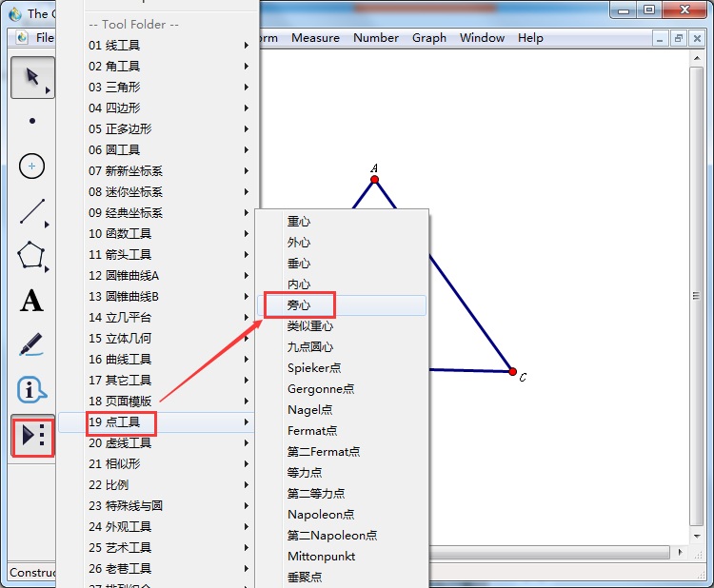Select the Information tool

pyautogui.click(x=31, y=389)
